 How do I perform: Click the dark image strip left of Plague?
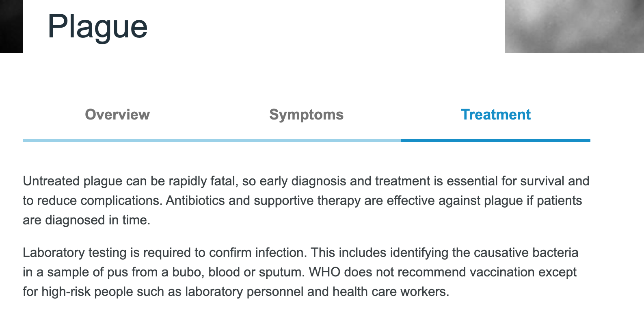[11, 26]
